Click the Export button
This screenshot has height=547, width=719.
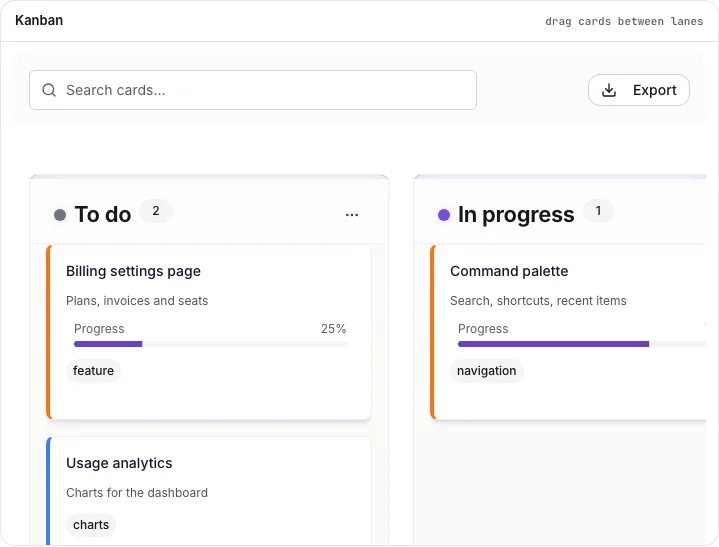tap(638, 90)
